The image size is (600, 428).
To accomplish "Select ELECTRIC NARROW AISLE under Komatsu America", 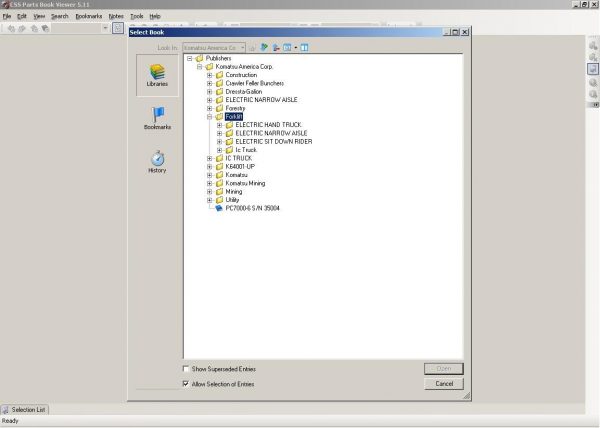I will (261, 100).
